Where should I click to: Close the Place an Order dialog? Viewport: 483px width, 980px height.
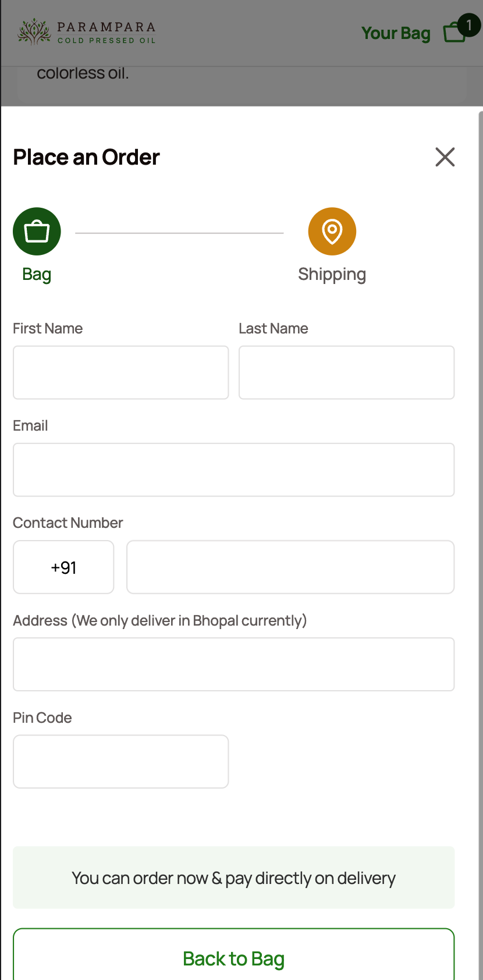tap(445, 157)
